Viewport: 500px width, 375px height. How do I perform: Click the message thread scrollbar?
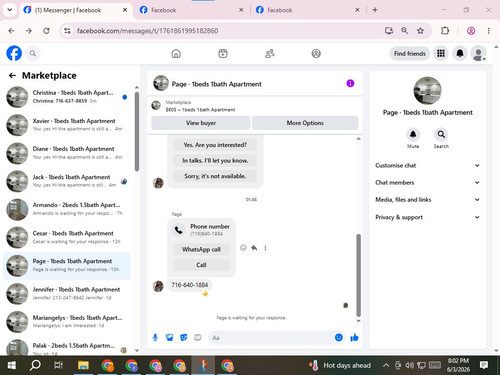coord(359,275)
